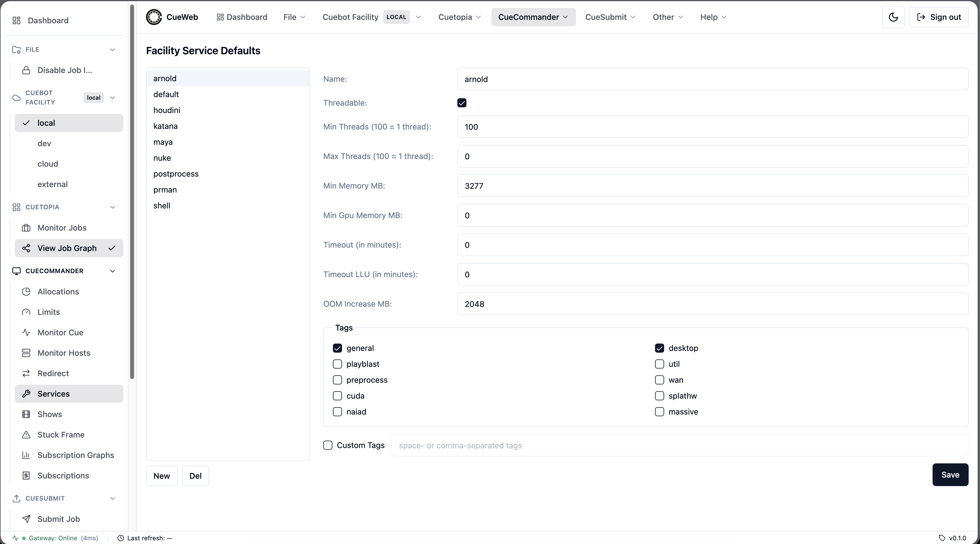This screenshot has height=544, width=980.
Task: Click the Monitor Cue activity icon
Action: [26, 333]
